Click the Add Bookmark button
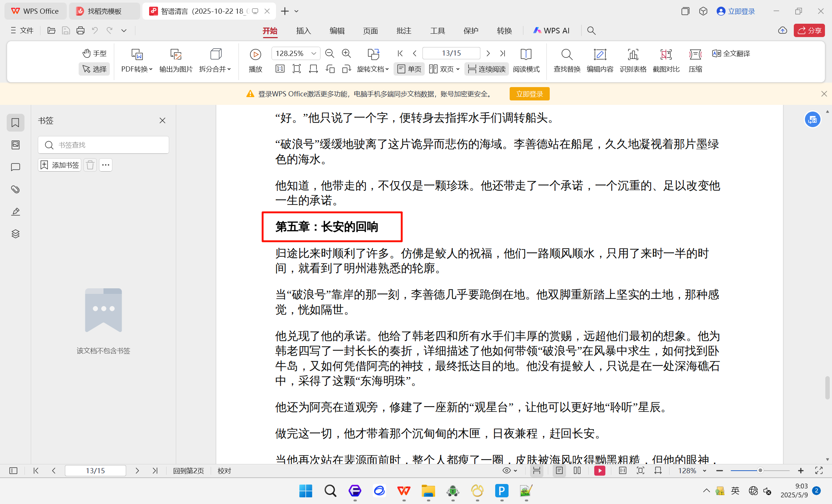This screenshot has width=832, height=504. click(x=60, y=165)
